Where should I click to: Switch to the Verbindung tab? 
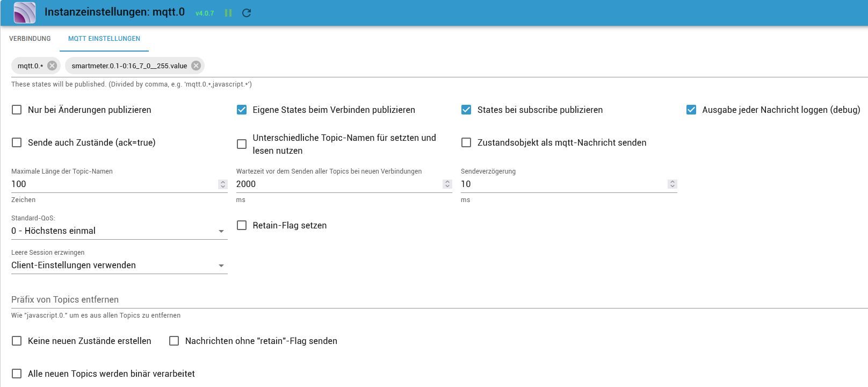(30, 39)
